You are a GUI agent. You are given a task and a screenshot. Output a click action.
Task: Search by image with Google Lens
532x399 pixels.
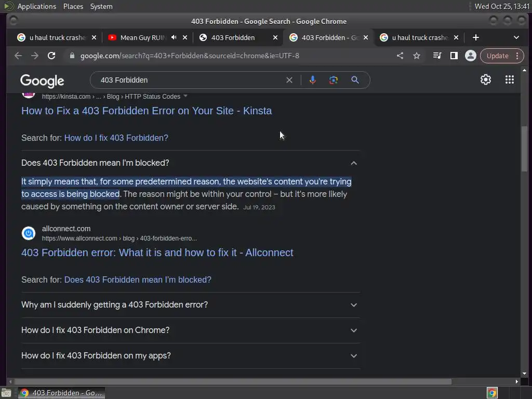point(334,80)
